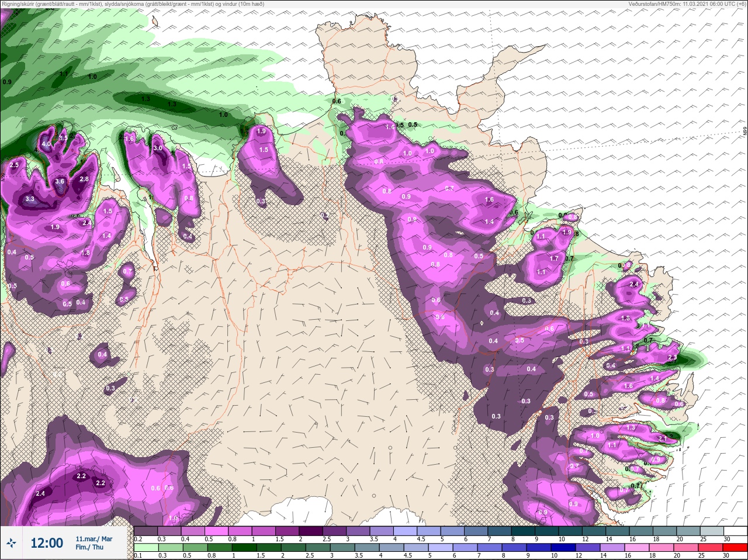Select the bright pink snow swatch between 0.5 and 0.8
This screenshot has width=748, height=560.
[217, 531]
